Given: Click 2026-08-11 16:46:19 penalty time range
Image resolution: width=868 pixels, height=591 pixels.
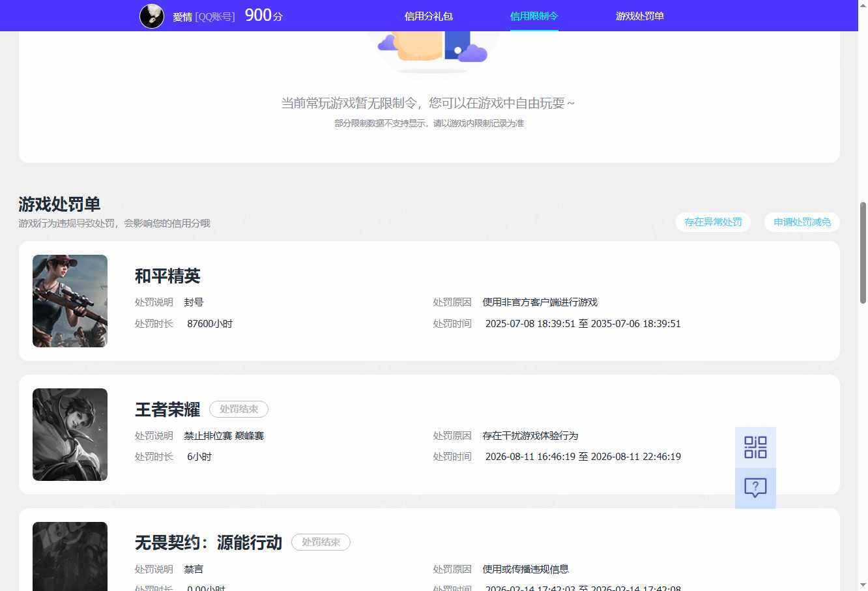Looking at the screenshot, I should (583, 457).
